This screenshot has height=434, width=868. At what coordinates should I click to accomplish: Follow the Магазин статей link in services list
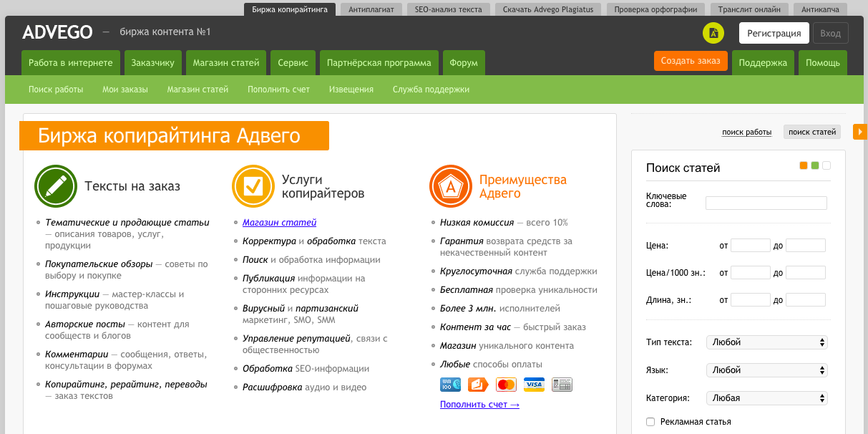coord(279,223)
